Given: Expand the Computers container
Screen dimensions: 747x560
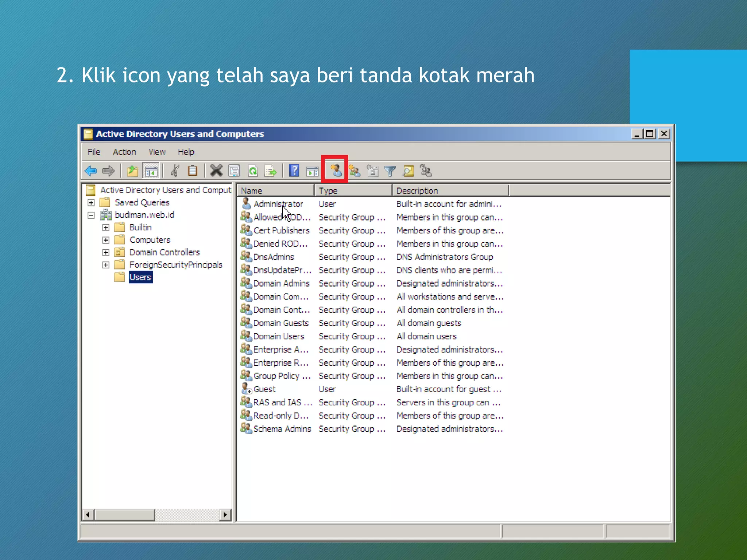Looking at the screenshot, I should pyautogui.click(x=106, y=240).
